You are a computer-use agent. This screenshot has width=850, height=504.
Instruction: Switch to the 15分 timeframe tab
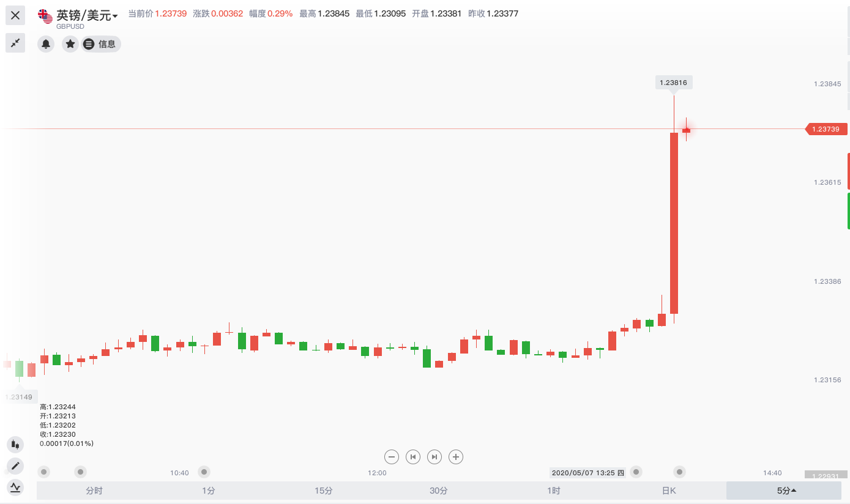(324, 491)
